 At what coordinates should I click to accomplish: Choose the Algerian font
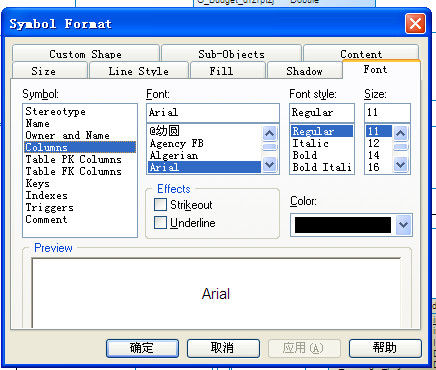[204, 155]
